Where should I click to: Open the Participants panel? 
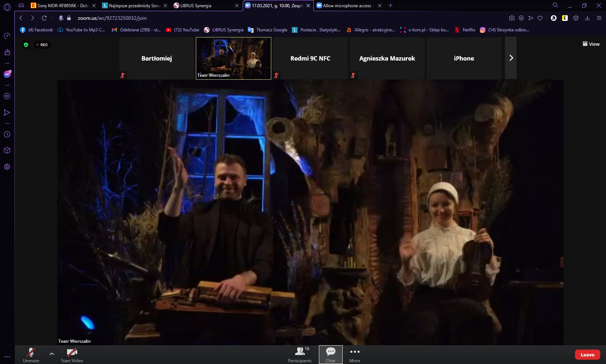pyautogui.click(x=299, y=355)
